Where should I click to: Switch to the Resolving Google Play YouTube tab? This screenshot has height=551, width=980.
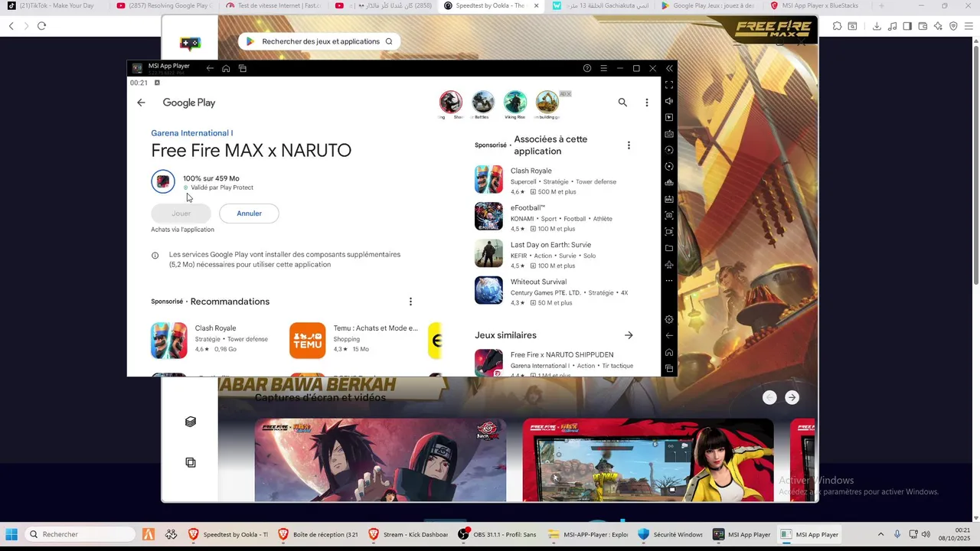pos(162,5)
